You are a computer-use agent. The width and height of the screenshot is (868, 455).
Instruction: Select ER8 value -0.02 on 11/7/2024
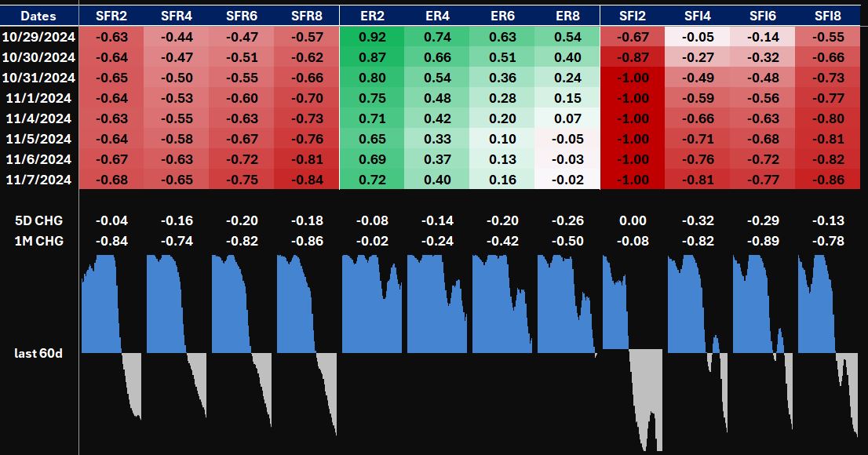(567, 180)
